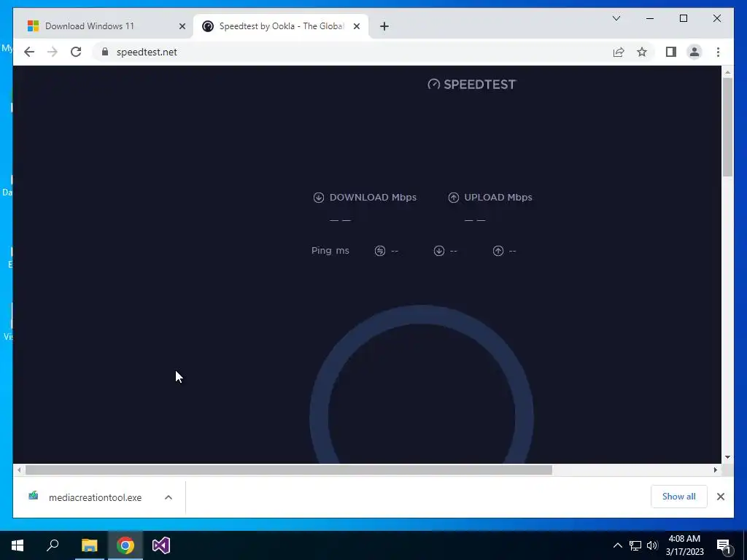The image size is (747, 560).
Task: Open the Windows Start menu
Action: click(x=18, y=545)
